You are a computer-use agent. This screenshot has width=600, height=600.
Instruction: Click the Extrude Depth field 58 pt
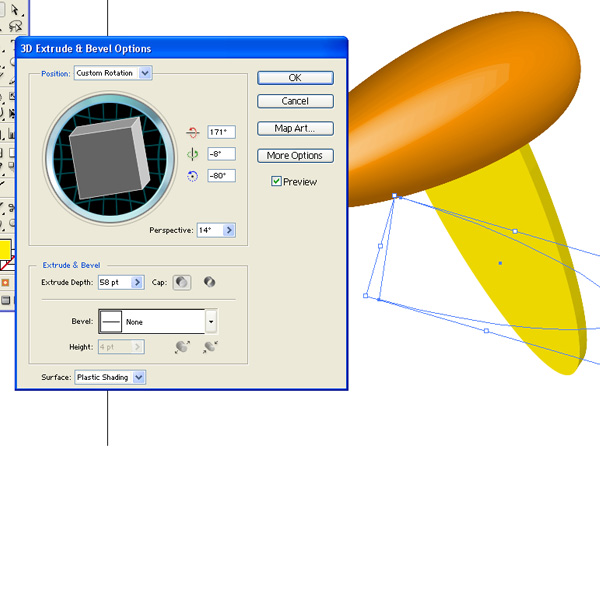click(x=115, y=282)
